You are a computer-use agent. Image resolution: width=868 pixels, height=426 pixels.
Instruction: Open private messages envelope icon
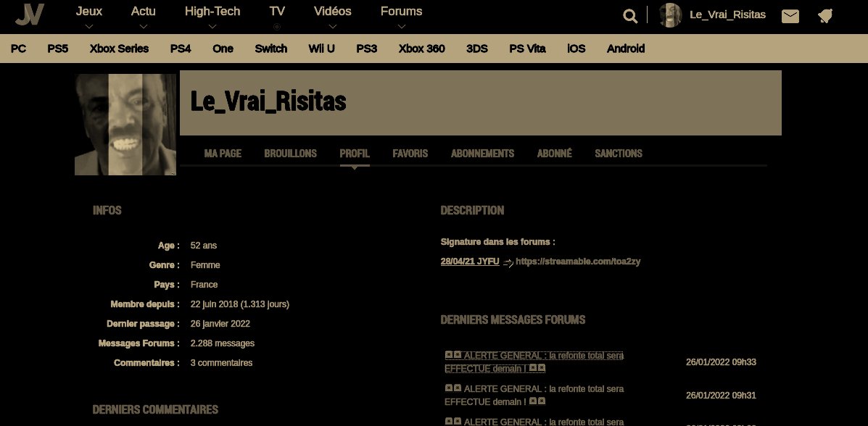pos(790,17)
